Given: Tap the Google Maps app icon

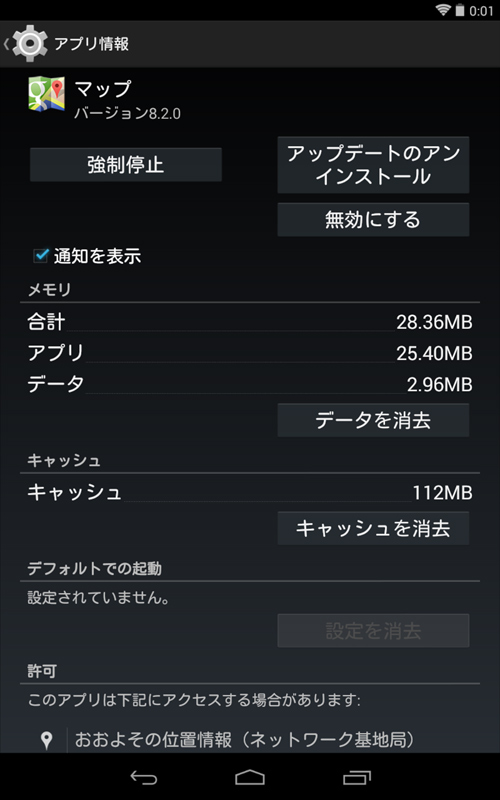Looking at the screenshot, I should tap(46, 94).
